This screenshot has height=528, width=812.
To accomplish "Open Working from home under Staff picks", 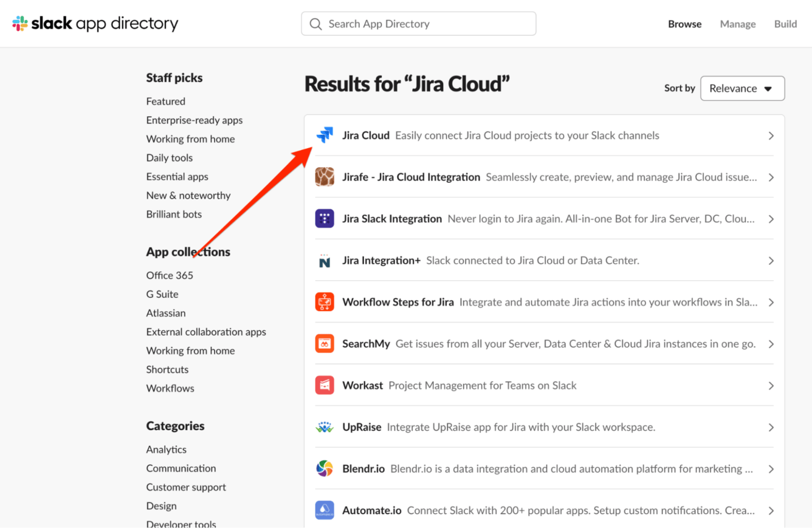I will pos(190,139).
